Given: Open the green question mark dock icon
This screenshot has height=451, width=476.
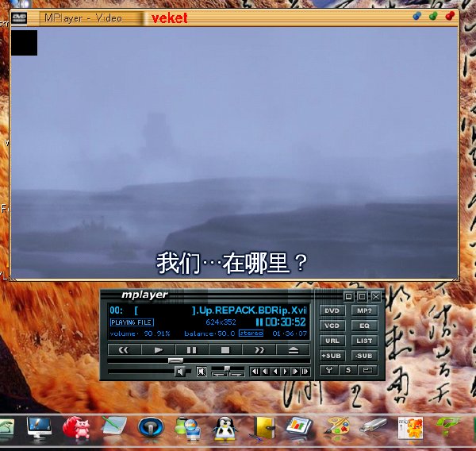Looking at the screenshot, I should 447,426.
